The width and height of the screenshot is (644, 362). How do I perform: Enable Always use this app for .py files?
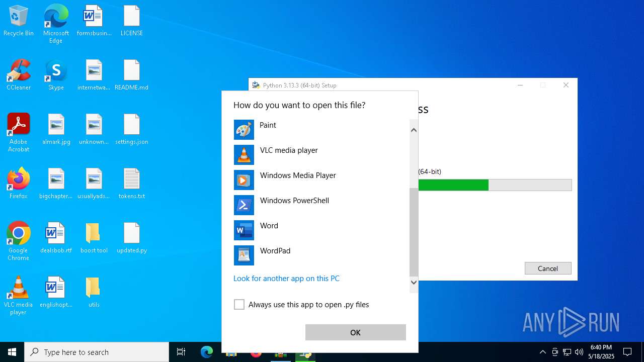click(239, 305)
